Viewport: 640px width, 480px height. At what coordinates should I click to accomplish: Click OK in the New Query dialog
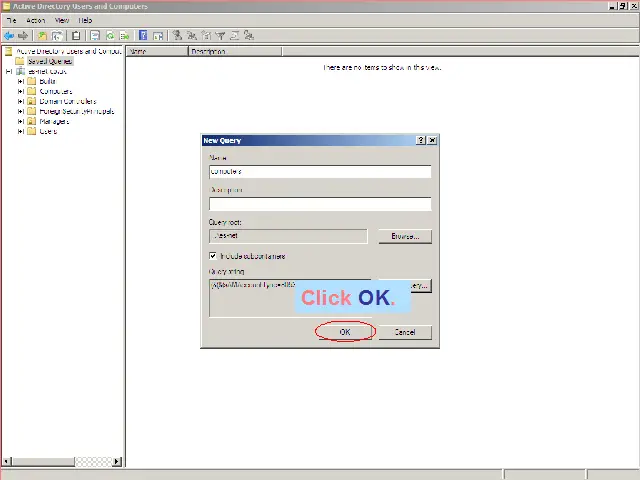(x=345, y=332)
